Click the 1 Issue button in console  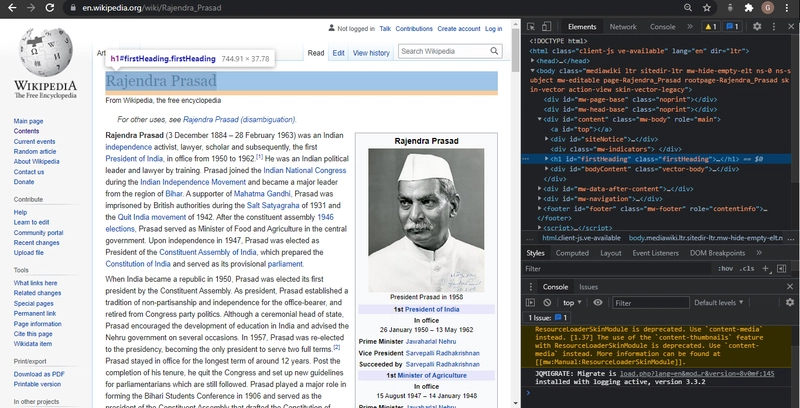point(547,318)
